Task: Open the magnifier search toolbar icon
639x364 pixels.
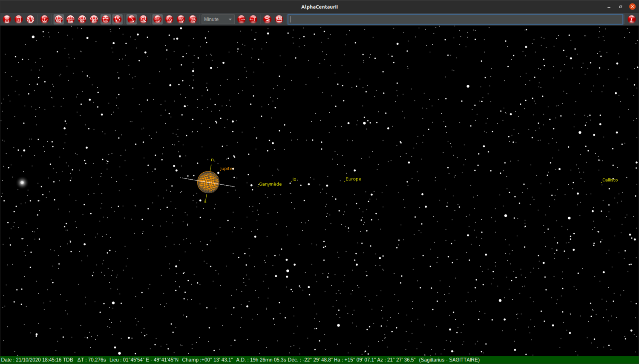Action: [144, 19]
